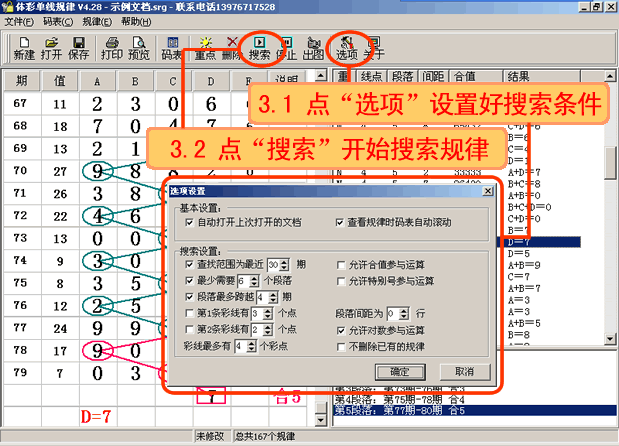The height and width of the screenshot is (446, 619).
Task: Click the 打印 (Print) toolbar icon
Action: click(112, 49)
